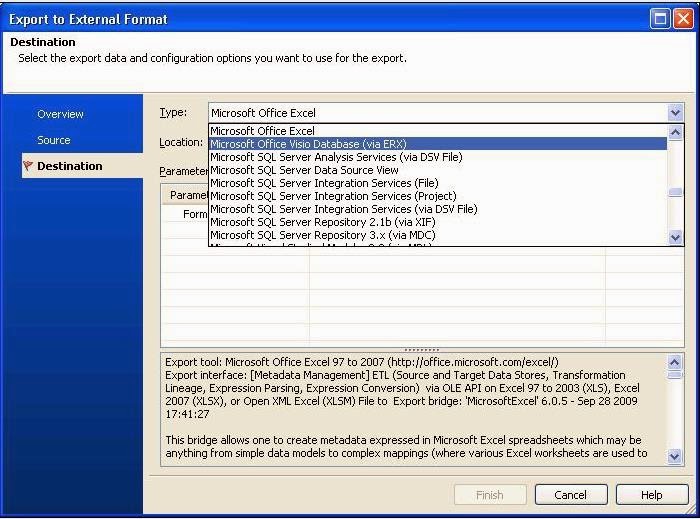Choose Microsoft Office Visio Database (via ERX)
The height and width of the screenshot is (519, 700).
[x=438, y=144]
